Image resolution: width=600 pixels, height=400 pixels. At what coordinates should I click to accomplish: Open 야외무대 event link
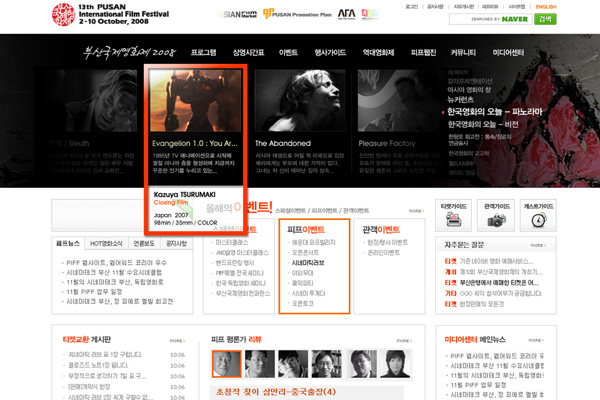(302, 273)
